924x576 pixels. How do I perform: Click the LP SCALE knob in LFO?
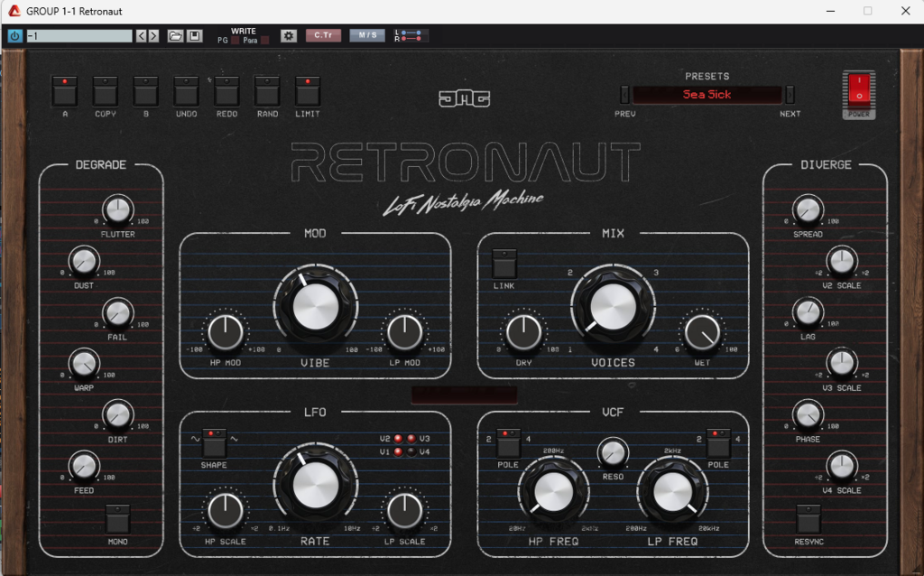[404, 511]
